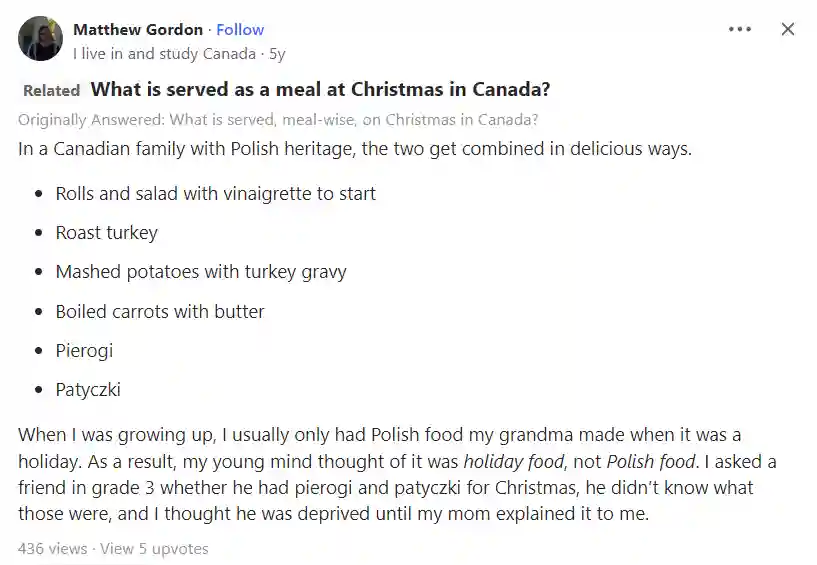Click the 'Roast turkey' list item
Screen dimensions: 817x565
[107, 232]
